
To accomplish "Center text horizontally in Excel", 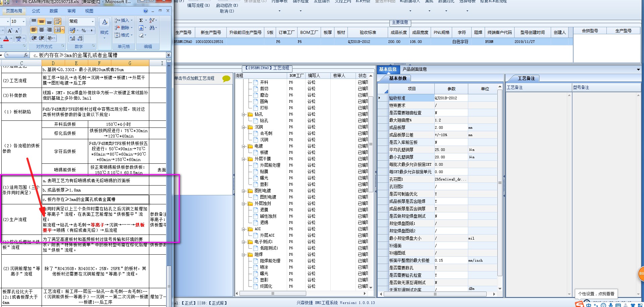I will click(x=42, y=30).
